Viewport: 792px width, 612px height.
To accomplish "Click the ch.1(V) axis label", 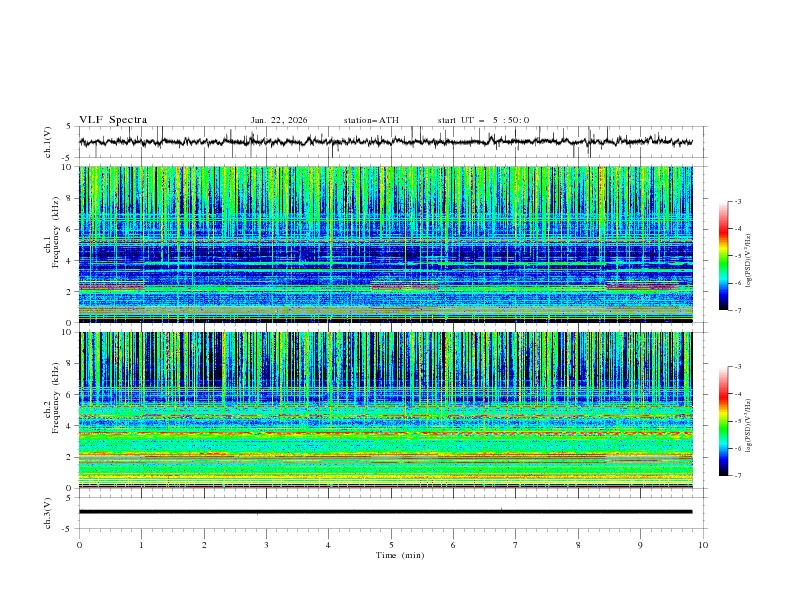I will [x=48, y=142].
